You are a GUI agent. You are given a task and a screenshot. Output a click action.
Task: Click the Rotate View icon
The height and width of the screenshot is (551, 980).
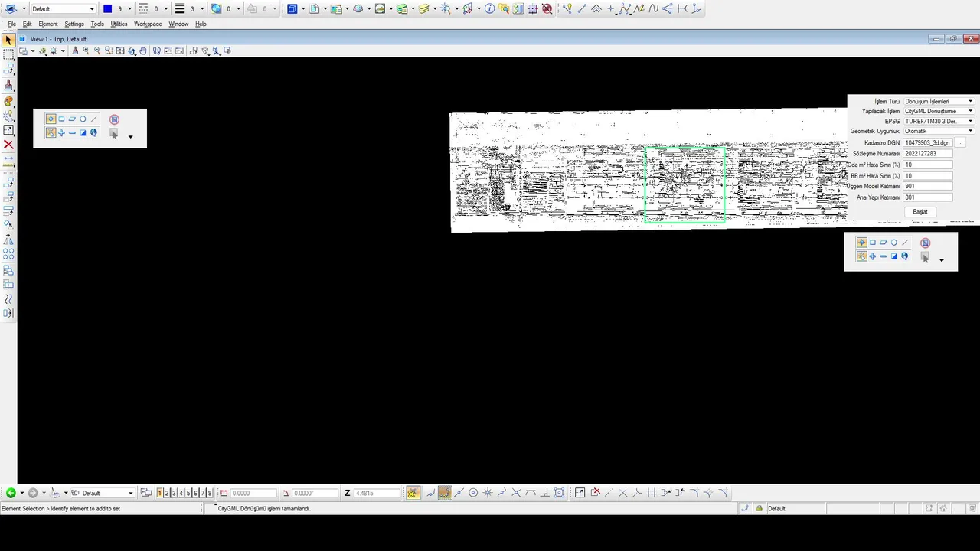click(x=132, y=51)
